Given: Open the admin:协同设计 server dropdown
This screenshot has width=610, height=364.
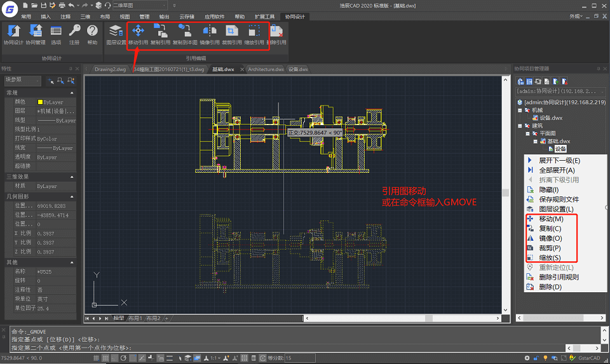Looking at the screenshot, I should coord(560,91).
